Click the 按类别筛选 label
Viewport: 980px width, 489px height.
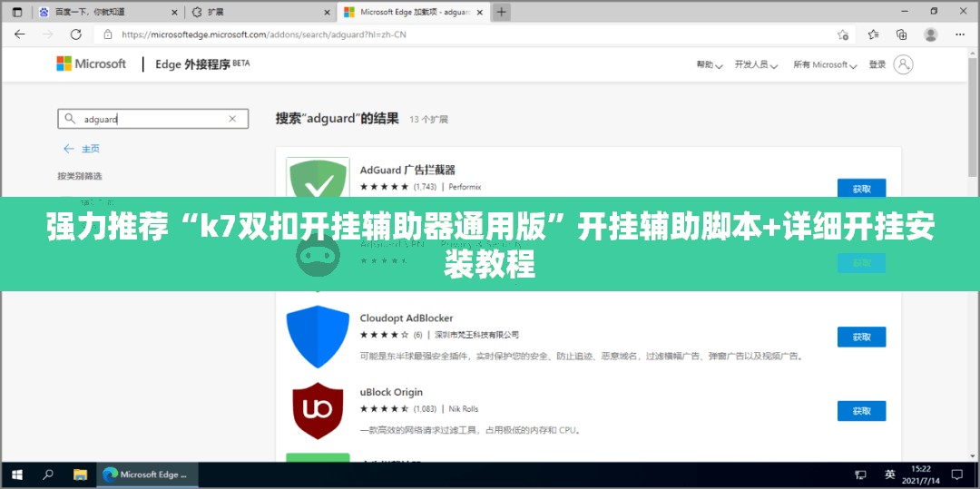tap(79, 176)
